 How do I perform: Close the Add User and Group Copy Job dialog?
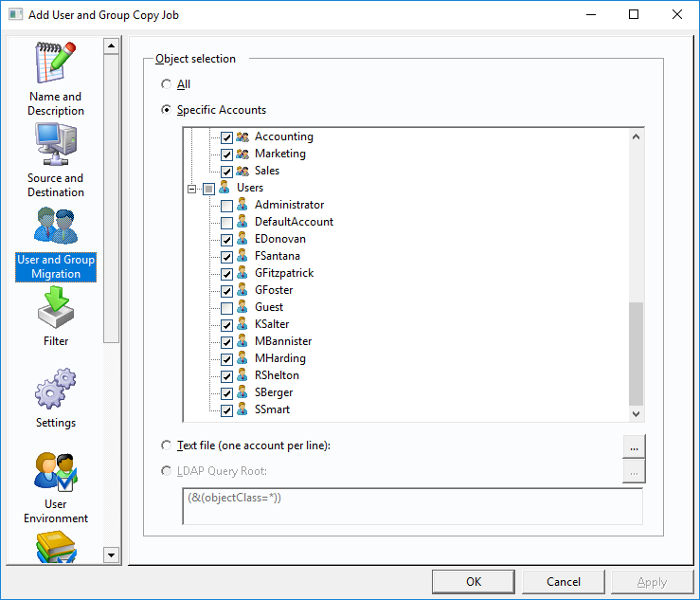676,15
